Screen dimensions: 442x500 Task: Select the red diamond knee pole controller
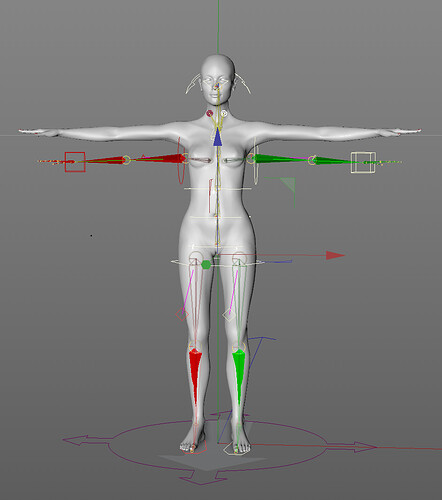point(182,314)
